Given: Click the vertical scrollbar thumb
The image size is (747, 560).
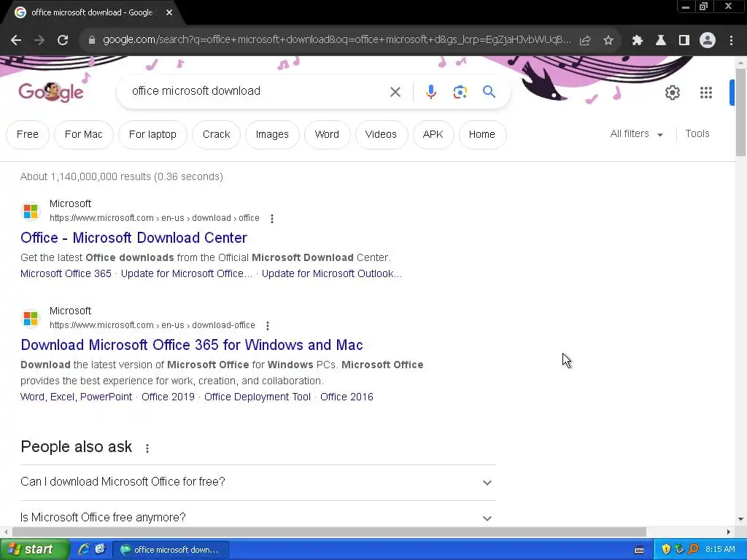Looking at the screenshot, I should [740, 112].
